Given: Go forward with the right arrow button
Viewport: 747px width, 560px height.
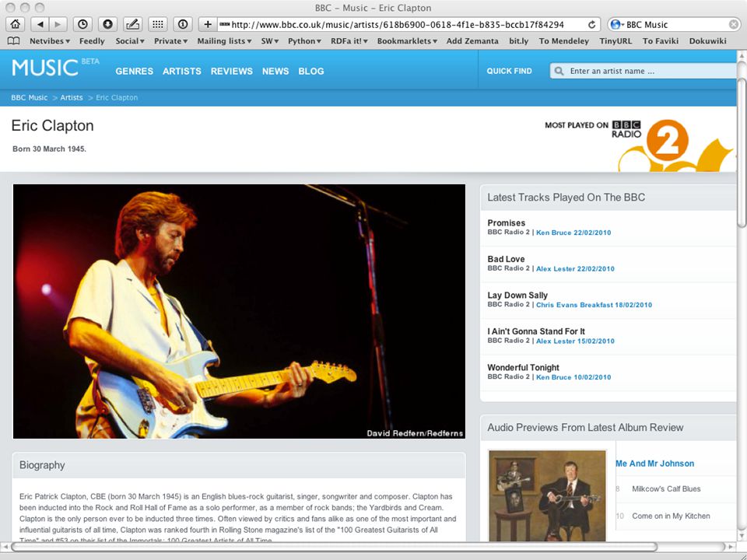Looking at the screenshot, I should tap(58, 24).
